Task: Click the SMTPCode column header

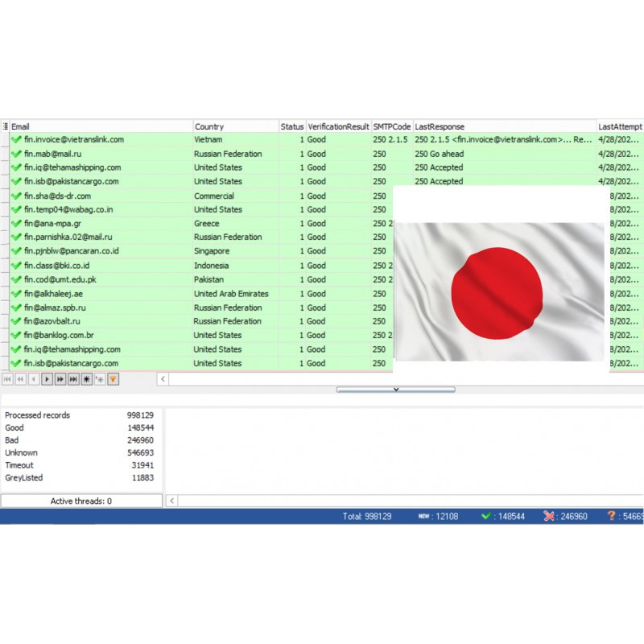Action: [x=392, y=126]
